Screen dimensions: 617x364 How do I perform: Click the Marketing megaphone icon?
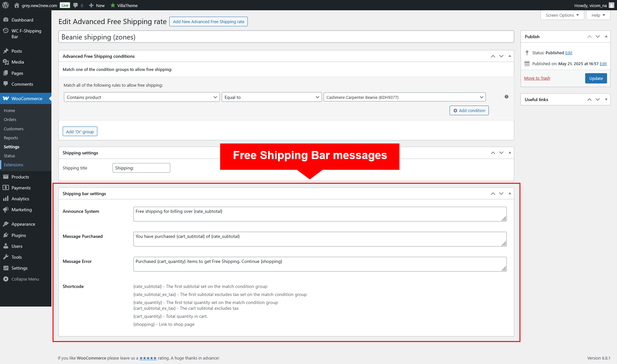pyautogui.click(x=6, y=210)
